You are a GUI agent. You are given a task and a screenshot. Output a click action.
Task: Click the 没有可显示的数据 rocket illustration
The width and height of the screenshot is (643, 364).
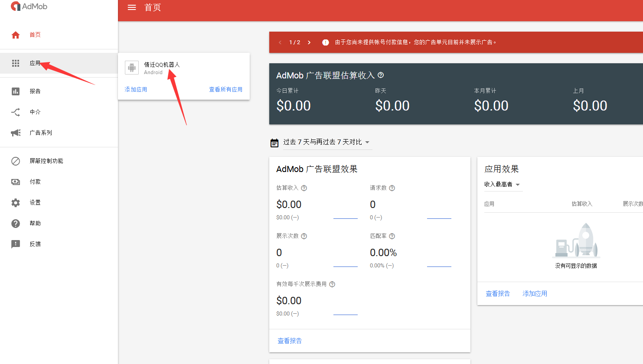[576, 240]
